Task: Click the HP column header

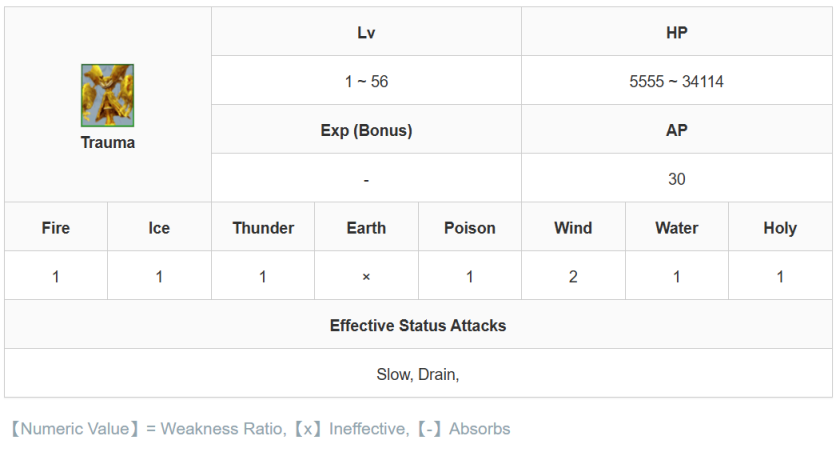Action: (676, 32)
